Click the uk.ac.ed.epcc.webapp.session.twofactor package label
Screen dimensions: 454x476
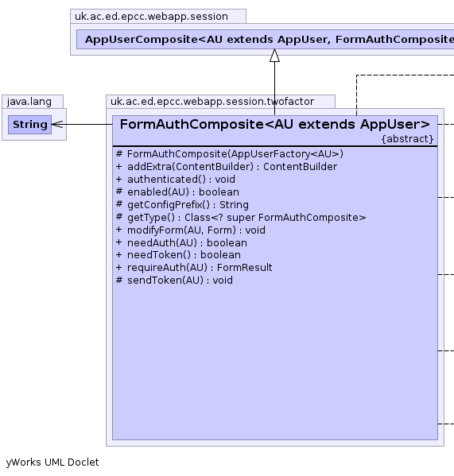pos(212,102)
